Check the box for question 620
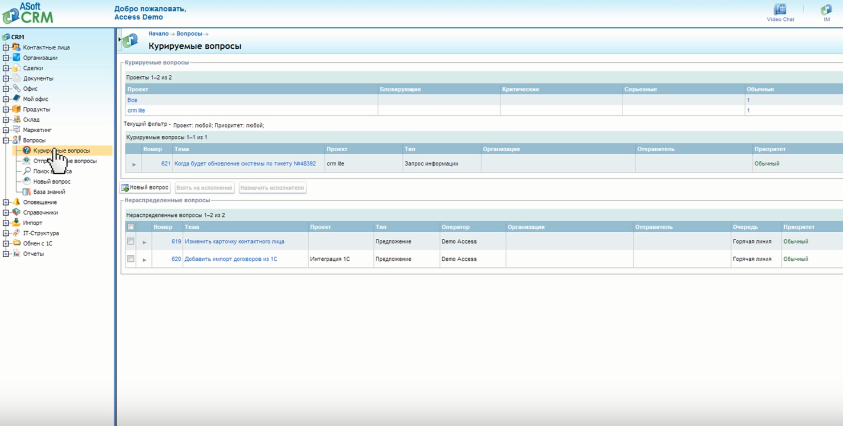The image size is (843, 426). pos(130,259)
